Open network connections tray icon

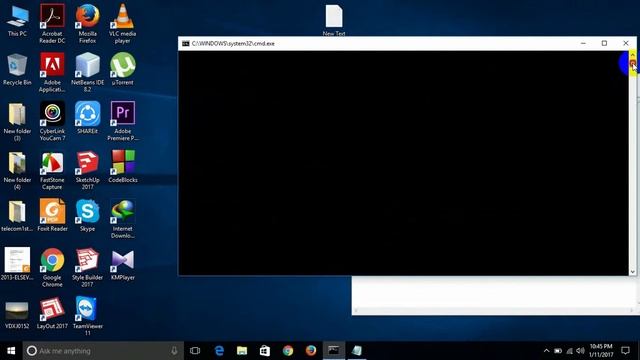[569, 351]
